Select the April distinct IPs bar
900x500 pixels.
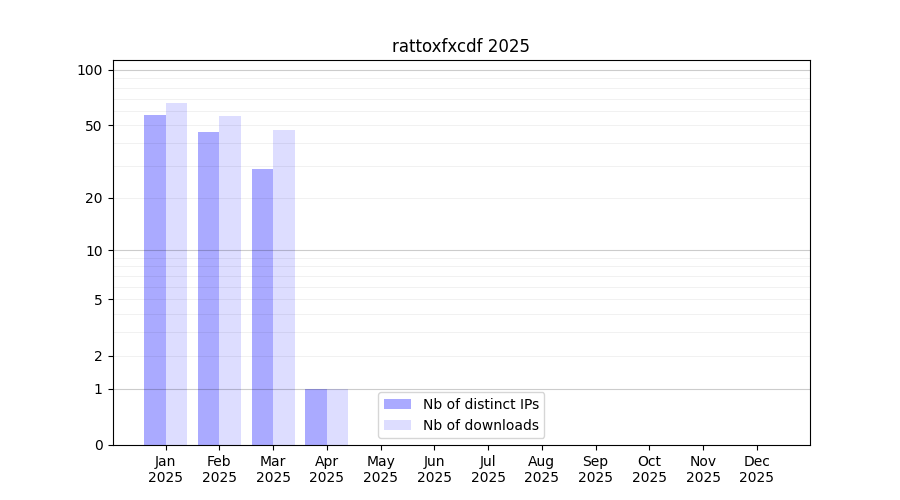316,417
